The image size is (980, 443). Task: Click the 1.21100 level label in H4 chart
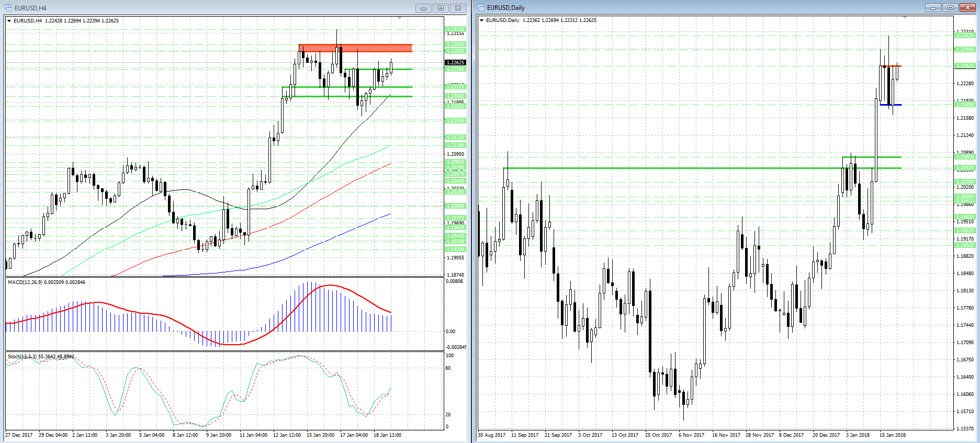point(455,145)
